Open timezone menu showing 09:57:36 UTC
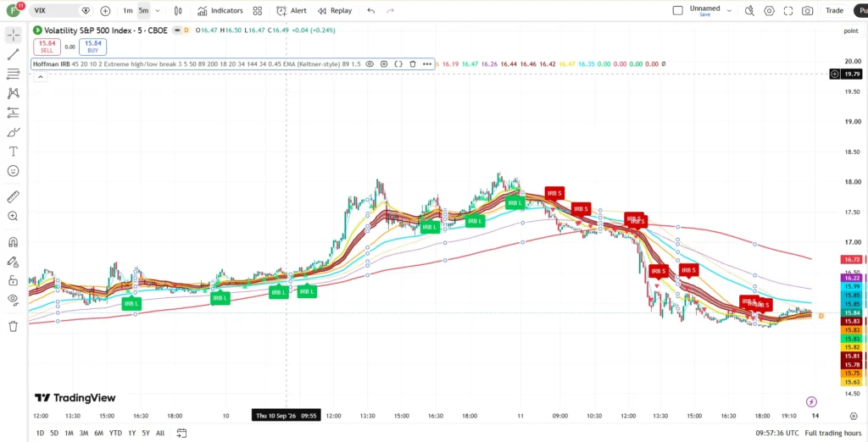The image size is (868, 442). coord(777,434)
